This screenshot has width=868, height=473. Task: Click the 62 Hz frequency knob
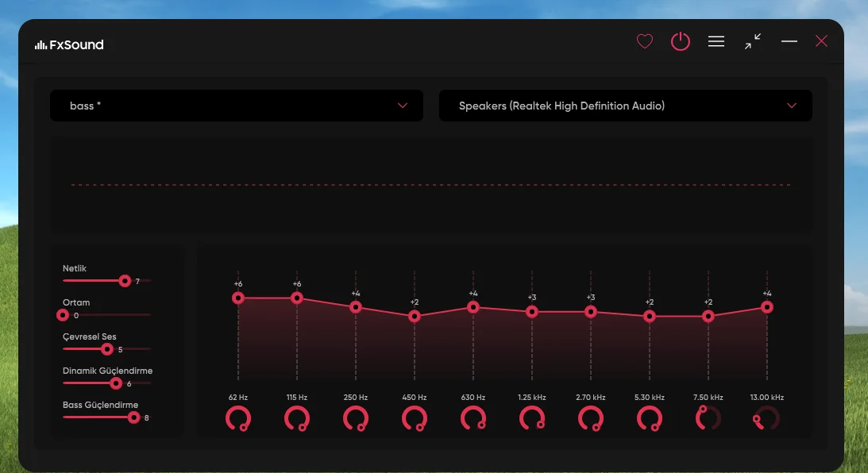[x=238, y=419]
